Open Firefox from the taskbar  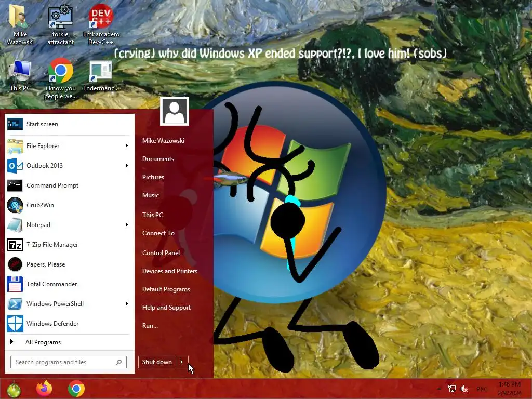pyautogui.click(x=44, y=389)
